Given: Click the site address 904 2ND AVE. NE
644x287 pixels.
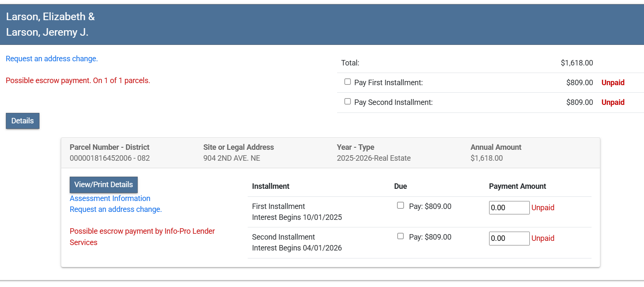Looking at the screenshot, I should point(232,158).
